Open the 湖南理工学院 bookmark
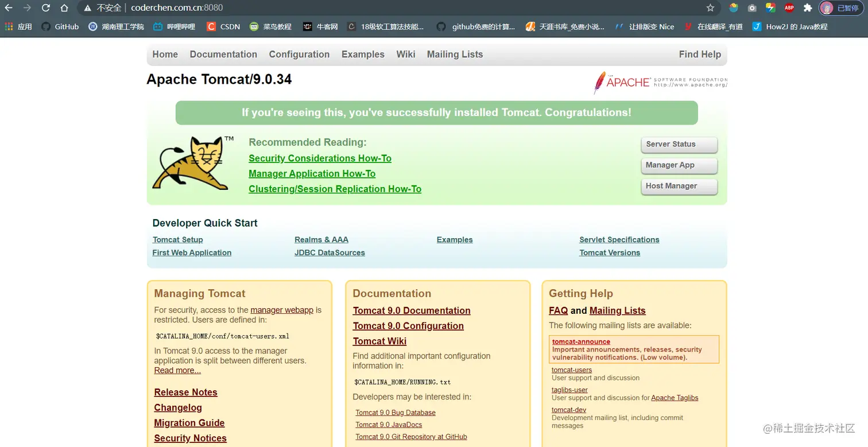 click(117, 26)
